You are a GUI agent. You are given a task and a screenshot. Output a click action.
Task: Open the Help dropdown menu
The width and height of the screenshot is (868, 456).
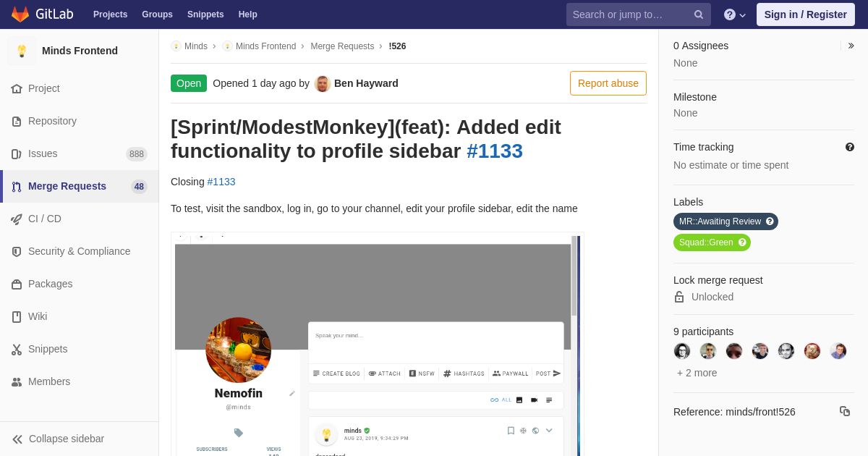[734, 14]
